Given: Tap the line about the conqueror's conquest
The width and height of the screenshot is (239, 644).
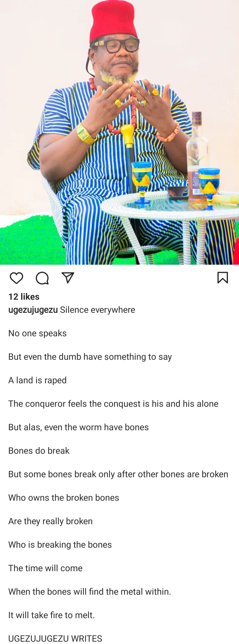Looking at the screenshot, I should pyautogui.click(x=113, y=404).
